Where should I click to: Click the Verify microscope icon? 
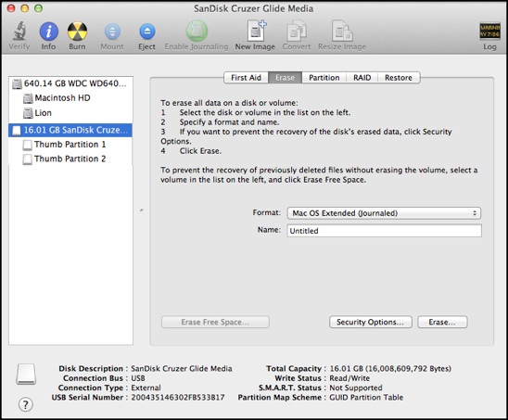(19, 32)
